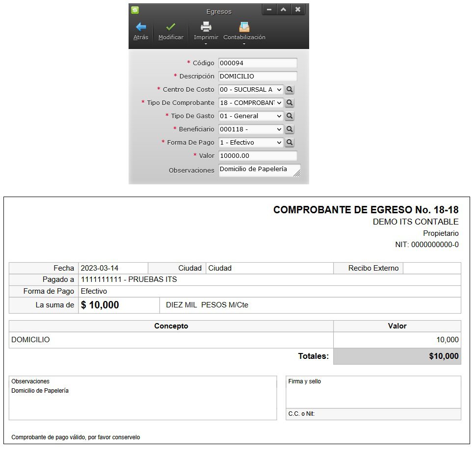The height and width of the screenshot is (453, 476).
Task: Click Comprobante de pago válido footer text
Action: click(76, 437)
